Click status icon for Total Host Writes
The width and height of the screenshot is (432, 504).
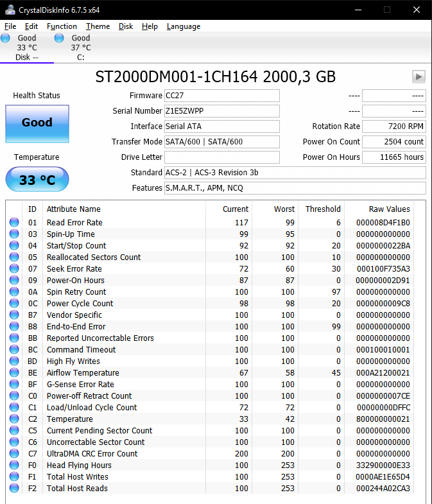pos(14,477)
